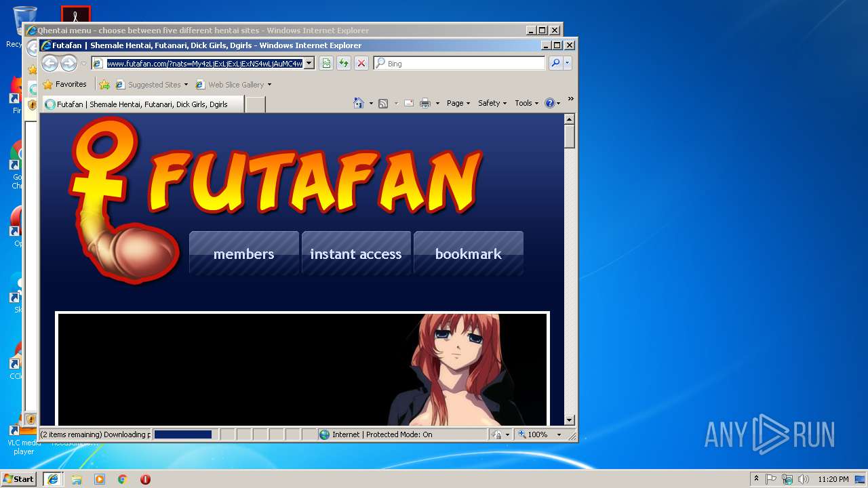This screenshot has height=488, width=868.
Task: Open the Safety menu
Action: (492, 103)
